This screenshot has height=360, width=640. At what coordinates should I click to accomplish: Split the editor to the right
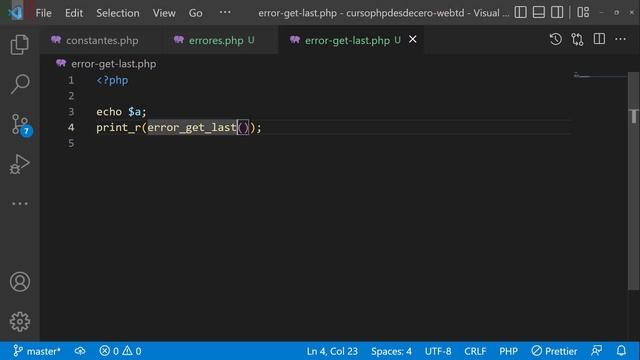[599, 39]
